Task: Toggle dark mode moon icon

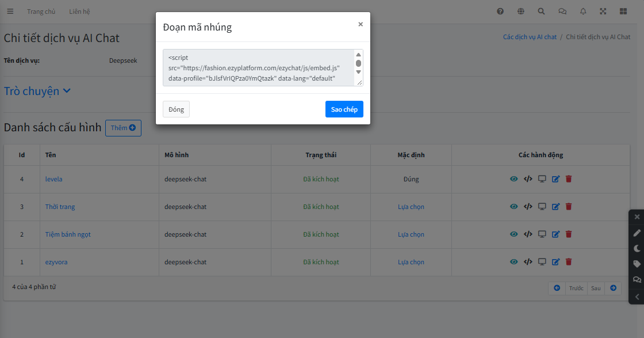Action: tap(637, 248)
